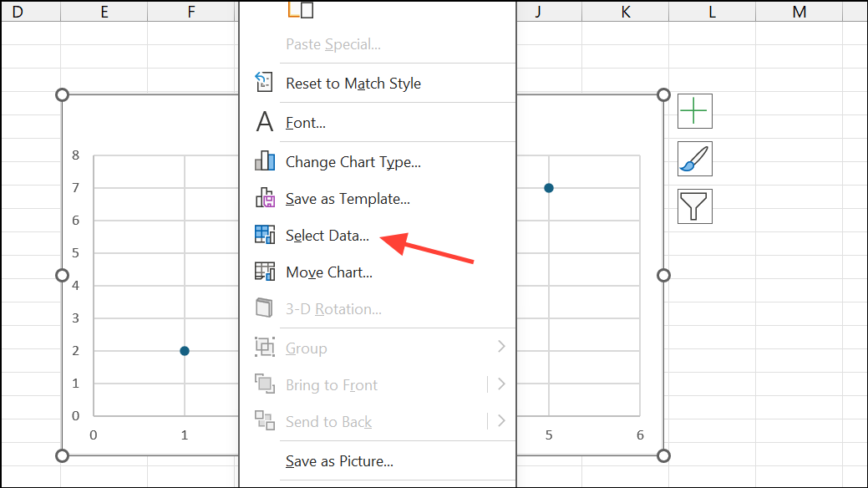Click the Chart Elements plus icon
Image resolution: width=868 pixels, height=488 pixels.
695,110
